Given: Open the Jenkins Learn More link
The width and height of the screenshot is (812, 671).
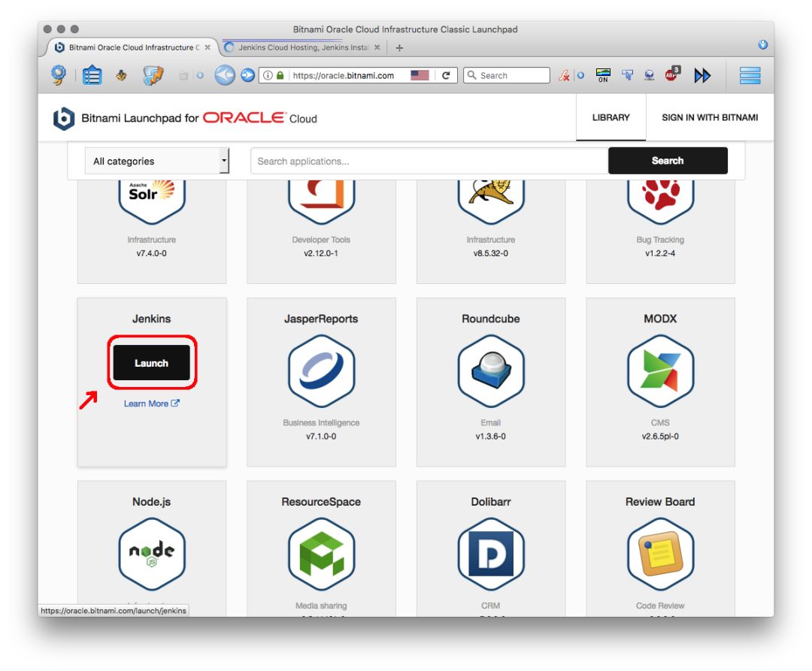Looking at the screenshot, I should click(151, 404).
